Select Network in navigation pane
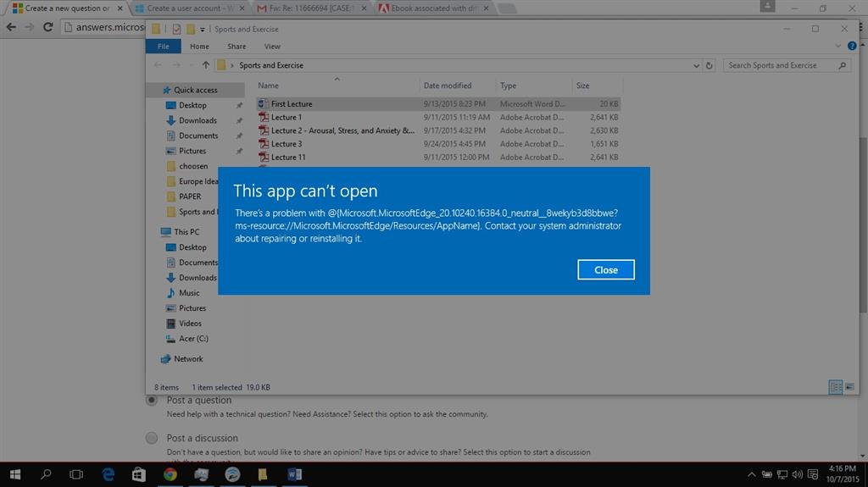This screenshot has width=868, height=487. coord(187,358)
